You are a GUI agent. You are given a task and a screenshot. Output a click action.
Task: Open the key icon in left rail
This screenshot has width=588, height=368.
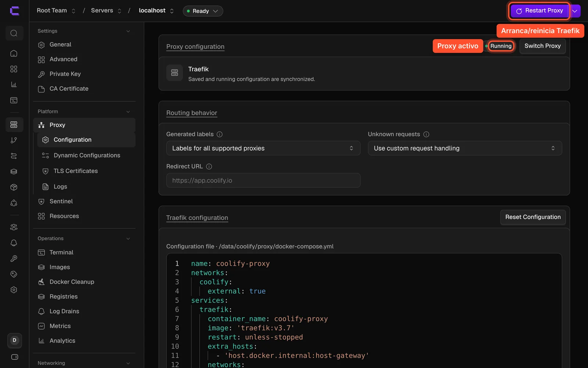pyautogui.click(x=14, y=258)
